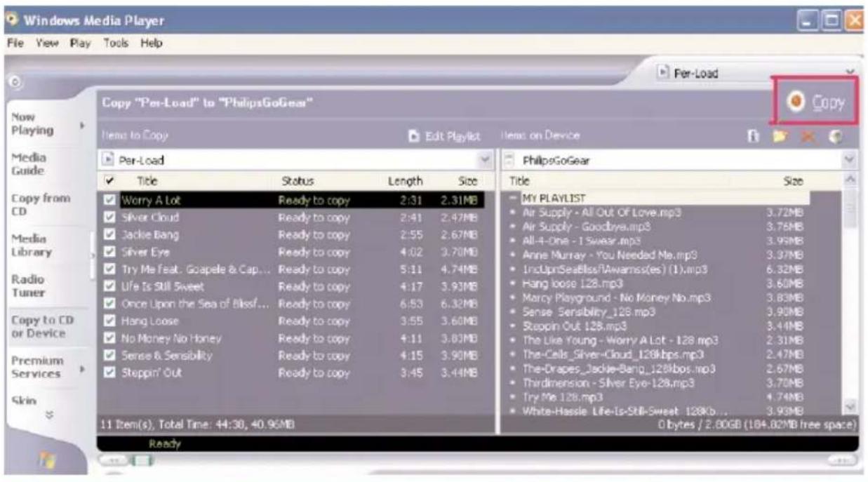The width and height of the screenshot is (868, 482).
Task: Sort the device list by its Size header
Action: pos(793,181)
